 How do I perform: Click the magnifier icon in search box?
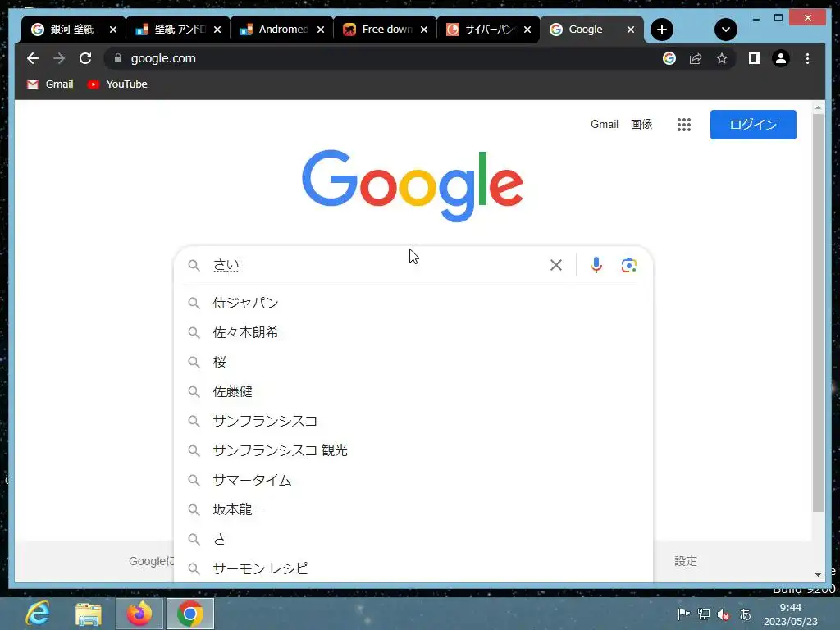(x=194, y=265)
